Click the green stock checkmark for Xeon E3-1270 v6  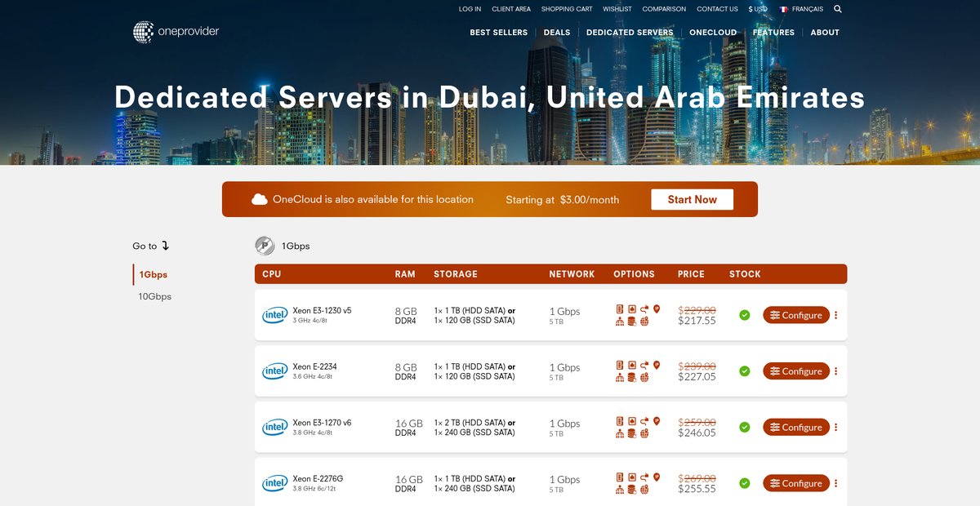(745, 427)
